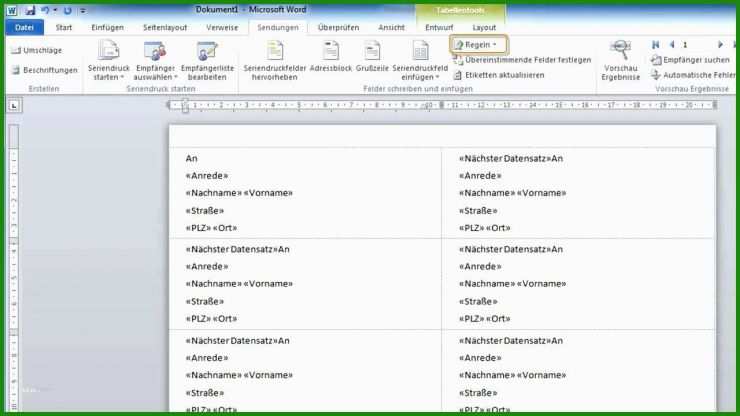The height and width of the screenshot is (416, 740).
Task: Go to the next record
Action: point(721,45)
